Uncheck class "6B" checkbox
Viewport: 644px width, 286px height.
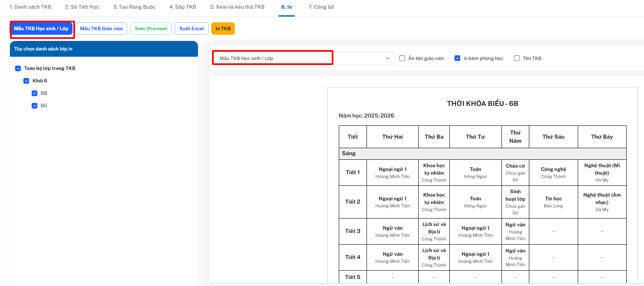(34, 93)
